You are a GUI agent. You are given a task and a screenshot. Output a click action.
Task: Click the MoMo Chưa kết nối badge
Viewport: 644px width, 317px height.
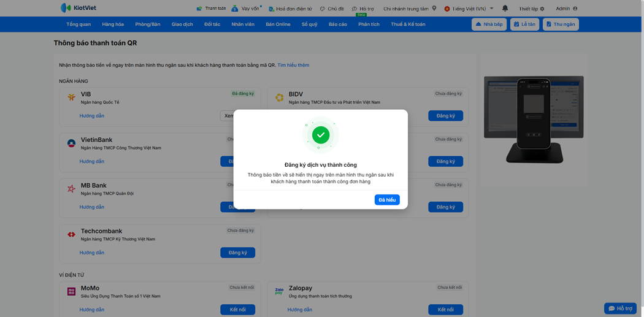coord(242,288)
